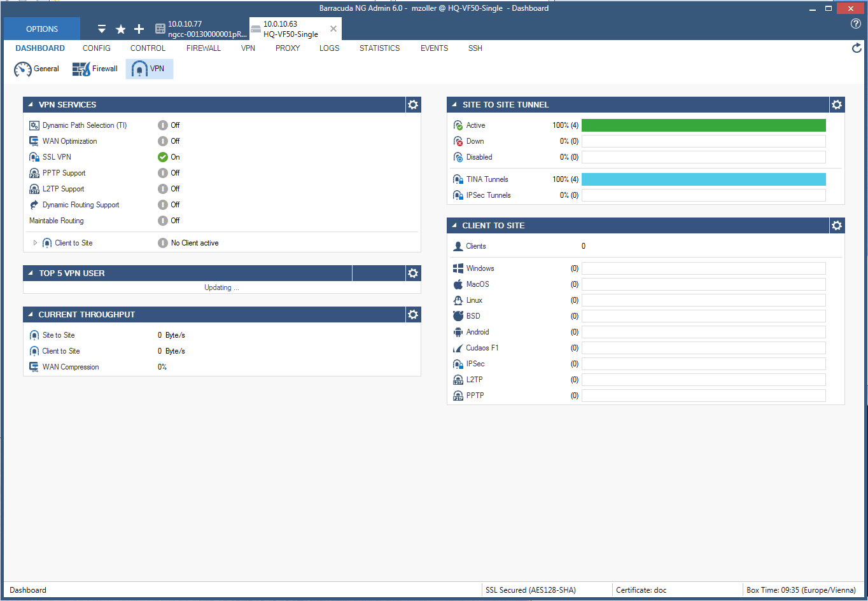Click the Cudaos F1 icon
868x601 pixels.
point(458,348)
